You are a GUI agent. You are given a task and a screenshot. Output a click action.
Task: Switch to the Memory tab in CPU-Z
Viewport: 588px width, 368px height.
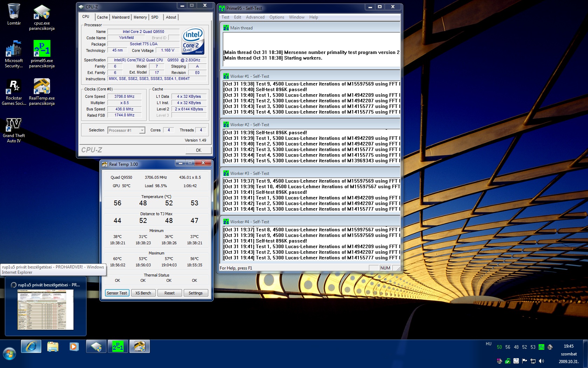point(140,17)
